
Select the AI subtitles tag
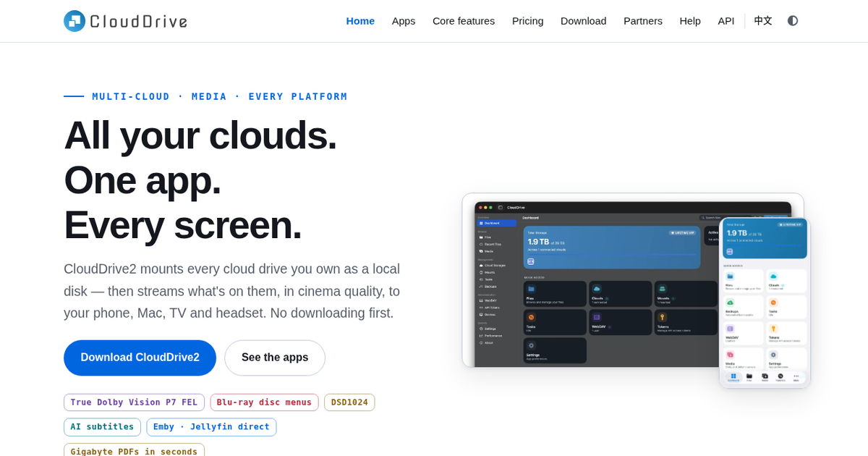pos(102,427)
